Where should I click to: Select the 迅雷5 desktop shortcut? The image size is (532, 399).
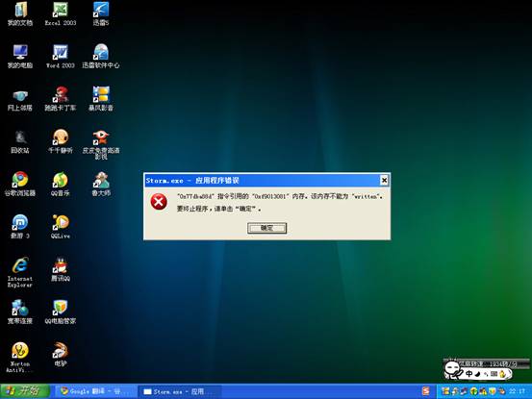pos(101,14)
